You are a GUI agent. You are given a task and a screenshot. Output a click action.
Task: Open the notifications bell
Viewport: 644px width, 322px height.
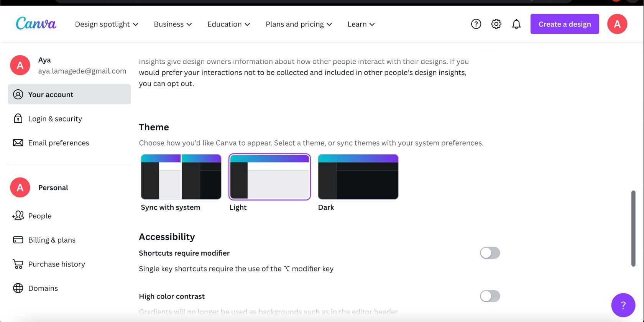pyautogui.click(x=516, y=24)
